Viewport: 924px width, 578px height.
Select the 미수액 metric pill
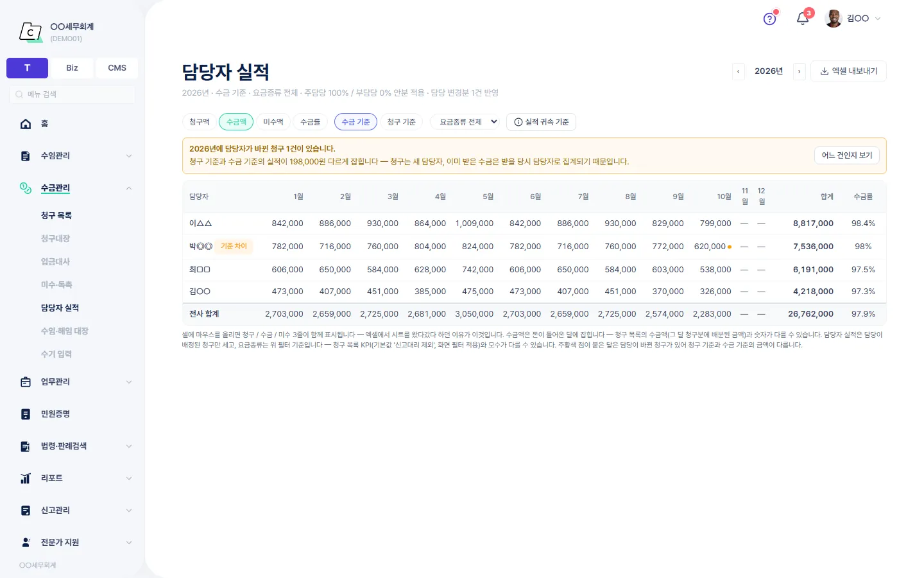click(273, 122)
